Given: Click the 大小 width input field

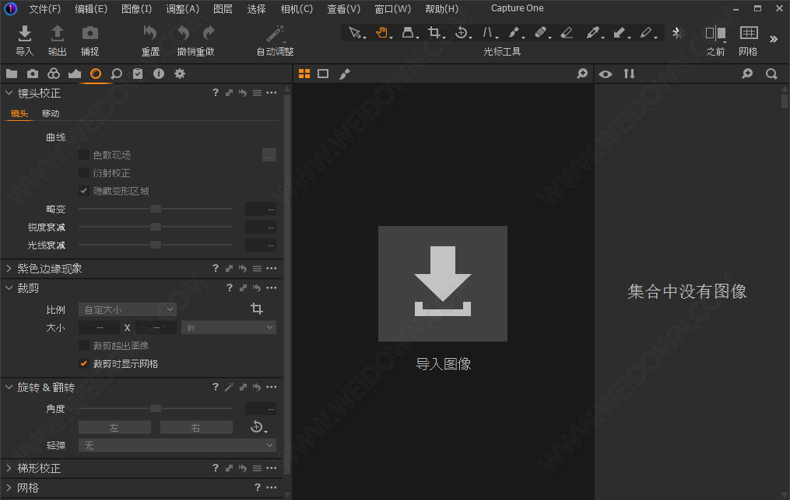Looking at the screenshot, I should [x=99, y=328].
